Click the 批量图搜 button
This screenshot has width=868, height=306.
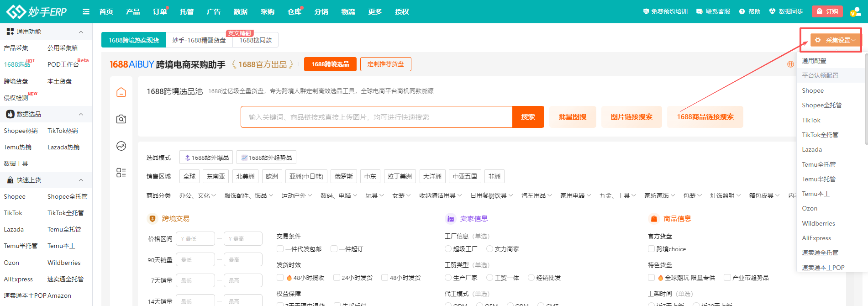(573, 117)
